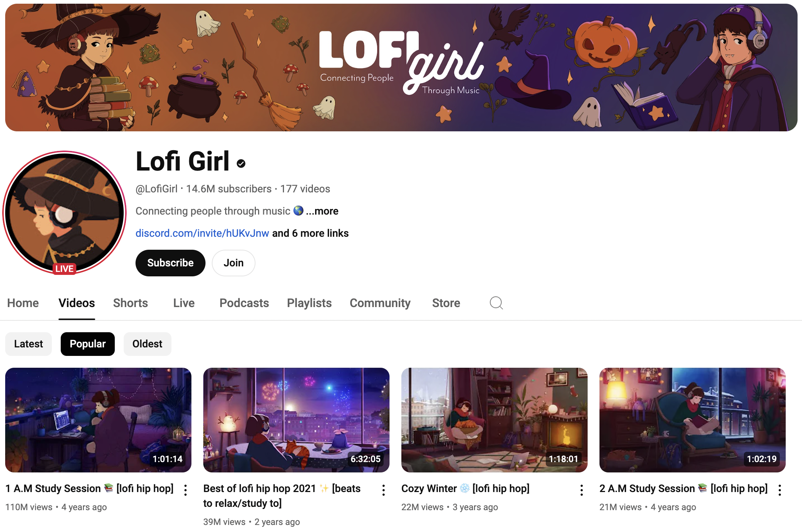This screenshot has width=802, height=532.
Task: Click the Join membership button
Action: point(234,263)
